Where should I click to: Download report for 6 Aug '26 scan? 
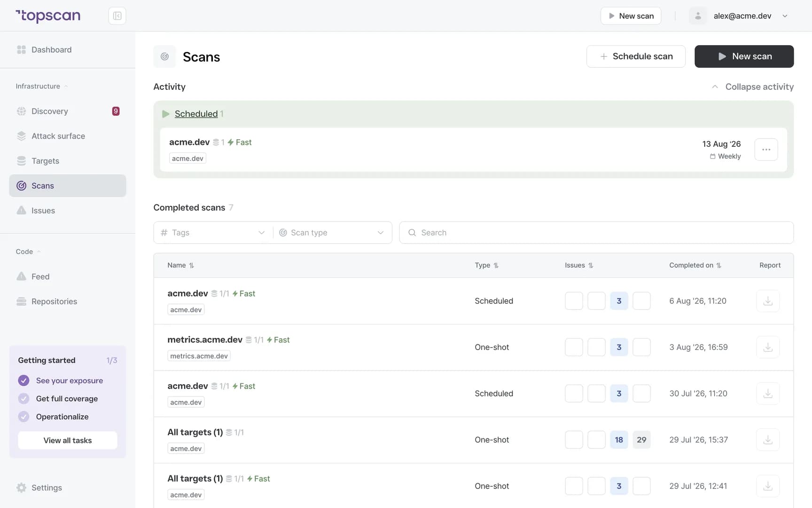coord(768,301)
